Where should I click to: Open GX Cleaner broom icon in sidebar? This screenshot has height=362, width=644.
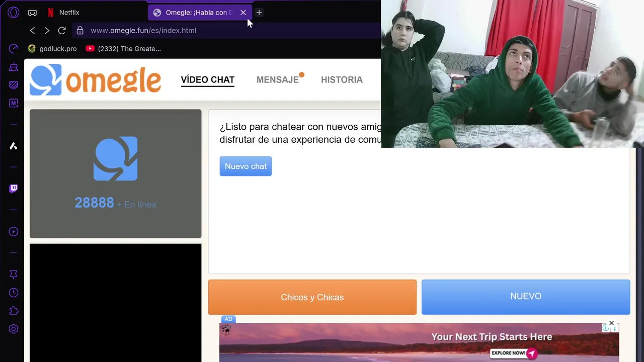(x=14, y=67)
